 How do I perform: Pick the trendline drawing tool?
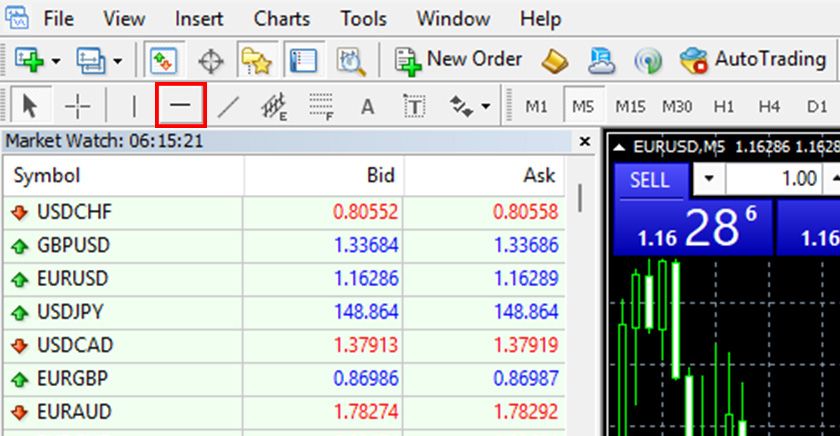coord(228,106)
